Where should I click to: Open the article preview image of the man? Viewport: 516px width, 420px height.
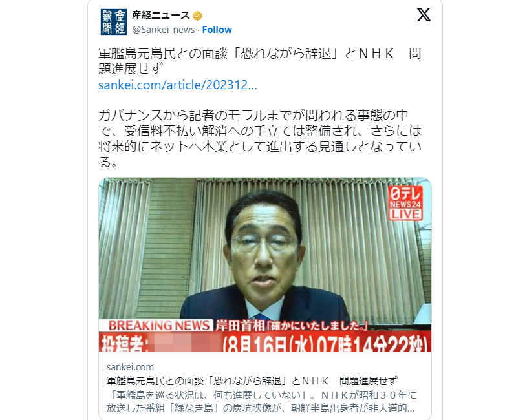[x=265, y=264]
